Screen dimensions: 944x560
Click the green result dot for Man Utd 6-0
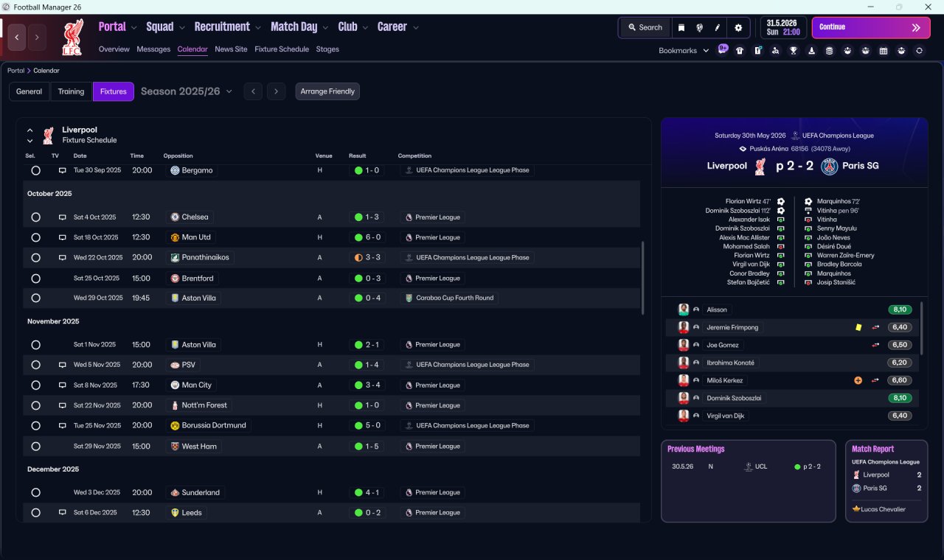(358, 237)
